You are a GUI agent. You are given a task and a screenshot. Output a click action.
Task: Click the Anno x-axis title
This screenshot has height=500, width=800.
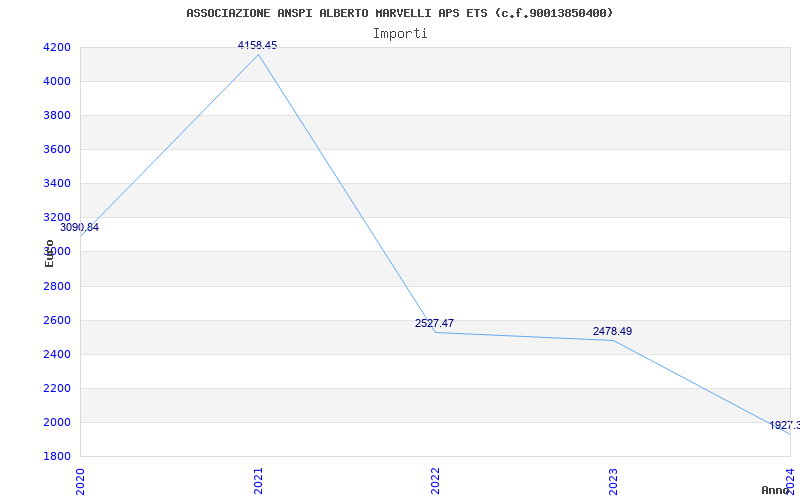coord(776,490)
